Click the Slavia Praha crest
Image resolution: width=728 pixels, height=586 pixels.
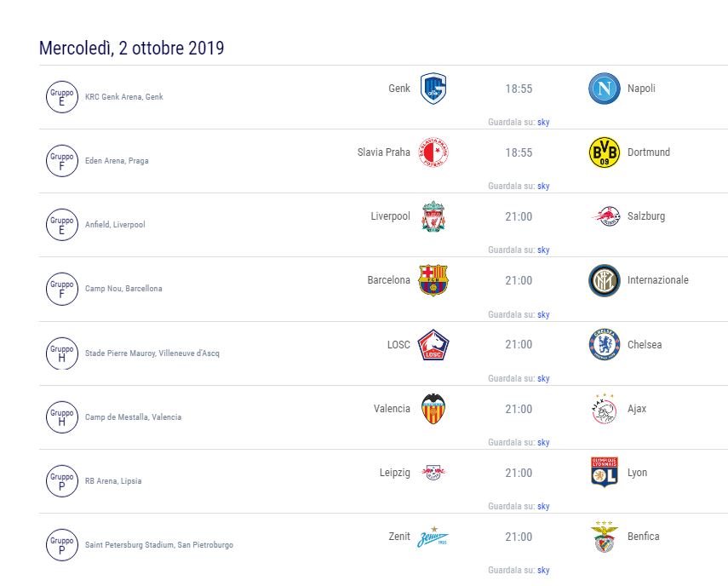pos(433,152)
